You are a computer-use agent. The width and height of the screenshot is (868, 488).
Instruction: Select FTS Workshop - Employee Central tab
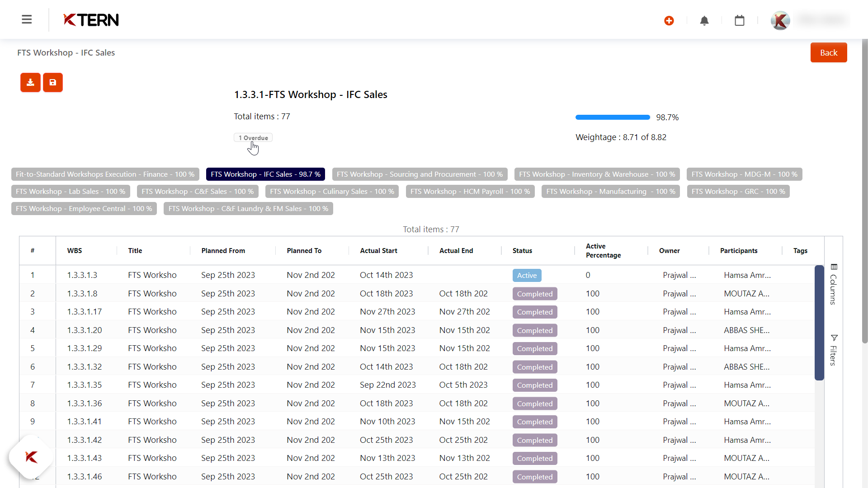84,209
